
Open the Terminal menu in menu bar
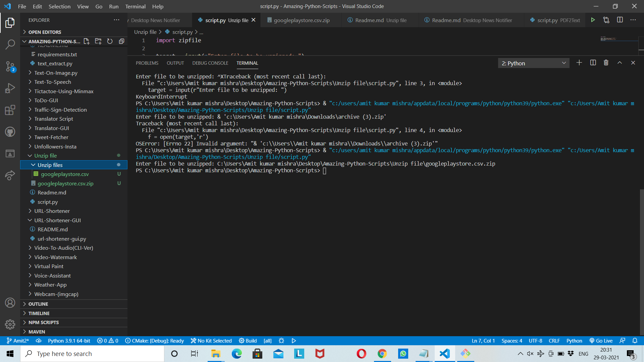[135, 6]
